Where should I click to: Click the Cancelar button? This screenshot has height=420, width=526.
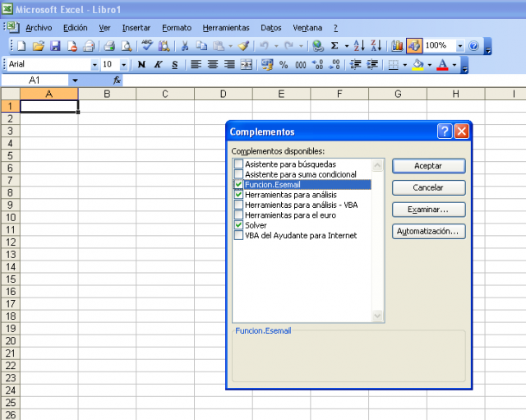429,187
